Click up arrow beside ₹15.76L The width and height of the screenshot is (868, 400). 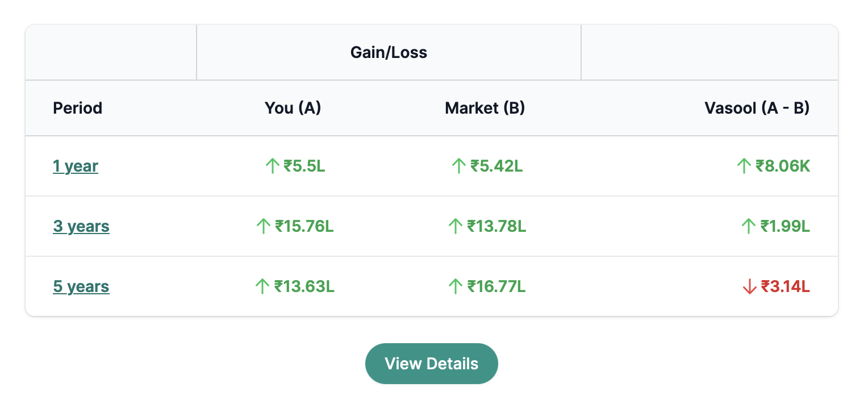tap(263, 227)
